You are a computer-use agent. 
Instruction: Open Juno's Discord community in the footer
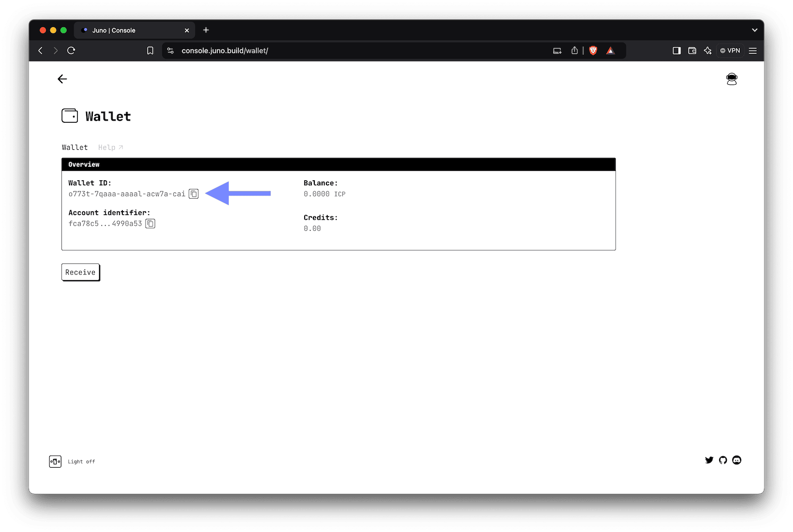pos(736,460)
